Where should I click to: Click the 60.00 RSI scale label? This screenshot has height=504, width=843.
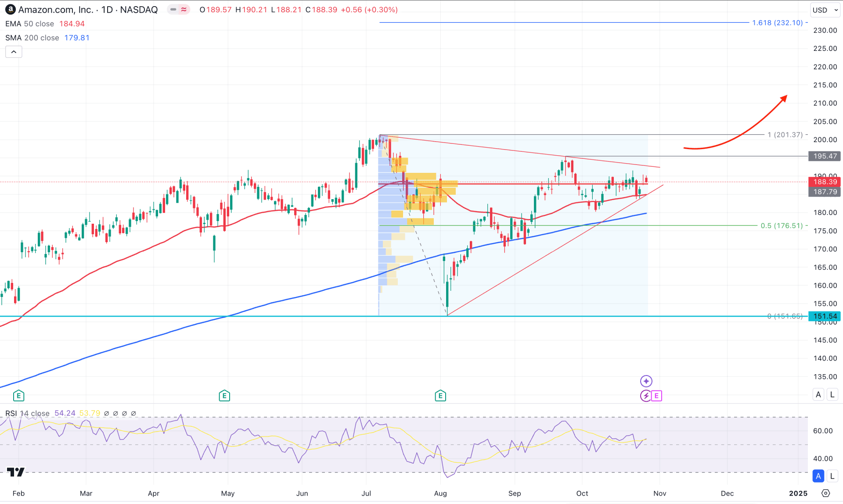tap(822, 431)
